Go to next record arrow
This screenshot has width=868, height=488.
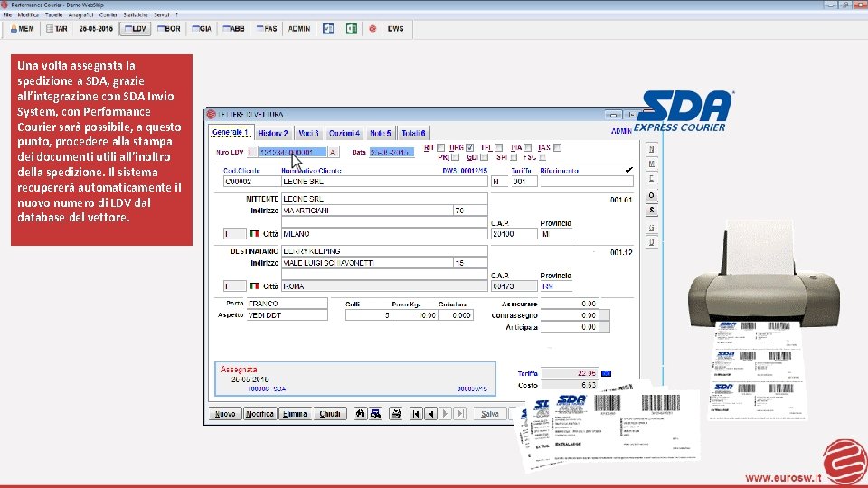(x=446, y=414)
